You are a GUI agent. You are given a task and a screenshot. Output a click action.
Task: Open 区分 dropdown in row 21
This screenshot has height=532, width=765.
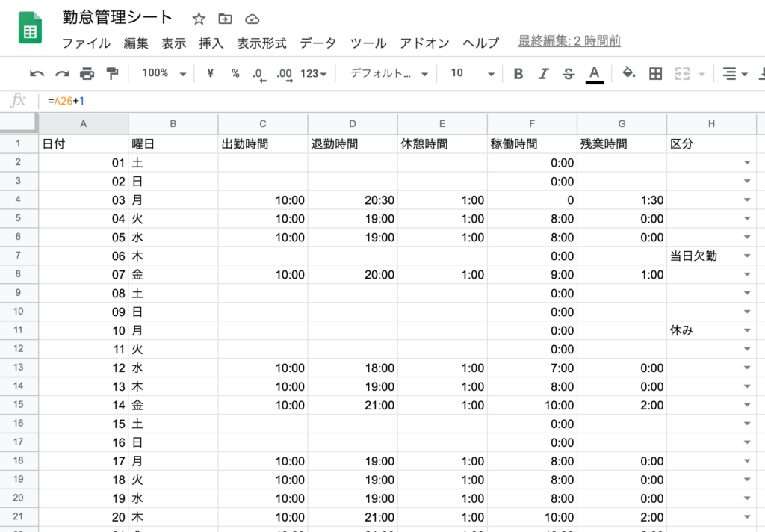point(747,517)
